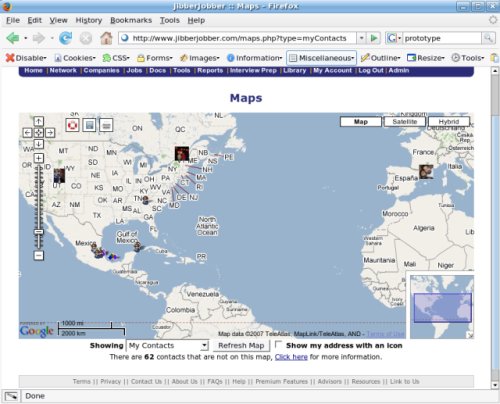
Task: Open the Showing My Contacts dropdown
Action: 167,346
